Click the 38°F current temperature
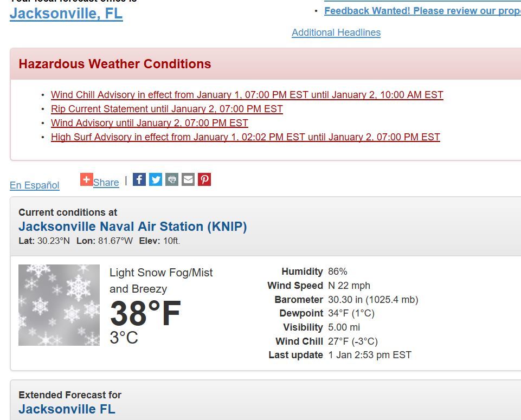 coord(145,314)
